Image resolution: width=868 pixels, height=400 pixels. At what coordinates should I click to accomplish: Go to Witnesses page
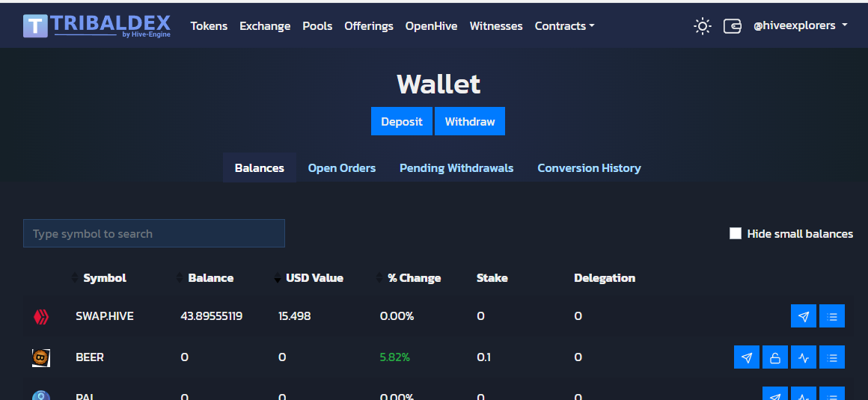[x=496, y=26]
